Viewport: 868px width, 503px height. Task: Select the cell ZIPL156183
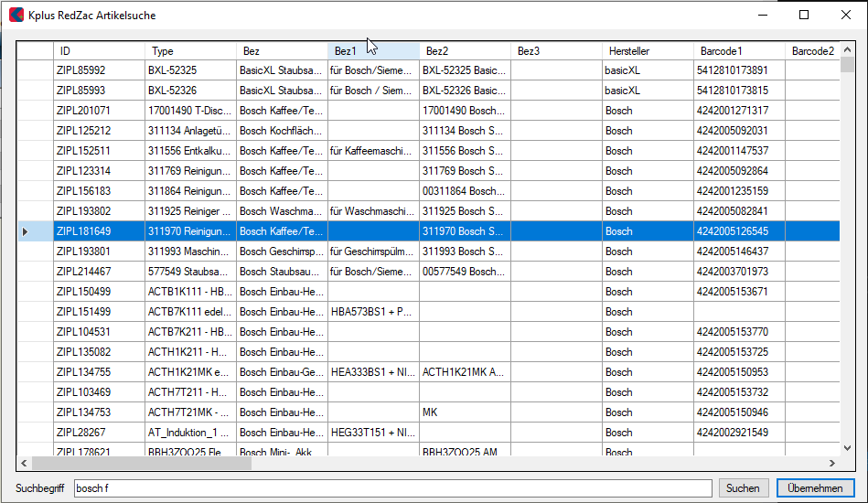coord(99,191)
